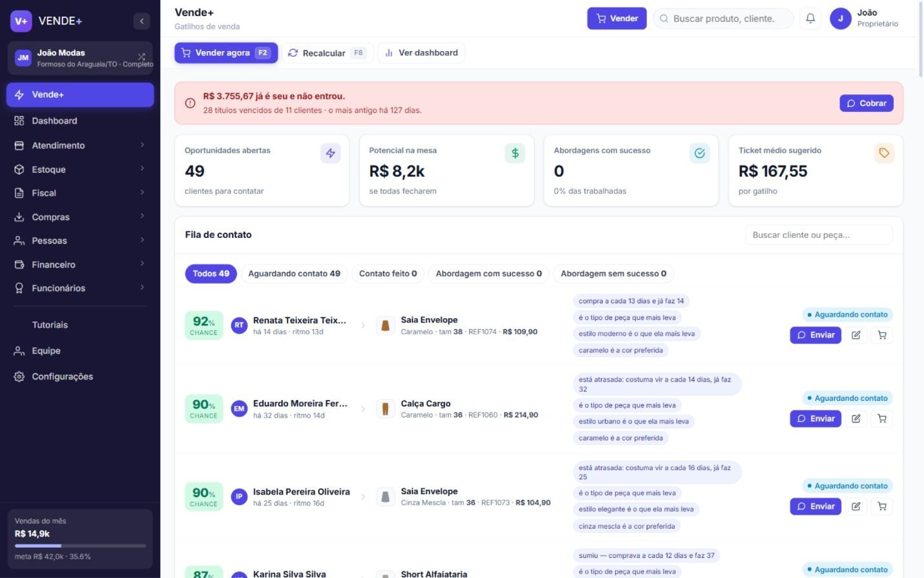Screen dimensions: 924x578
Task: Expand the Estoque sidebar section
Action: 80,169
